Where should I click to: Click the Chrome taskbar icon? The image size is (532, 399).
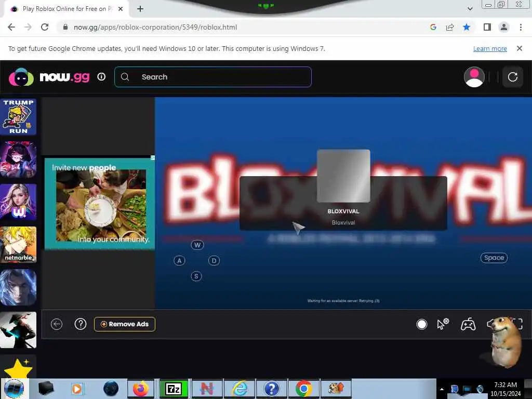pyautogui.click(x=303, y=389)
